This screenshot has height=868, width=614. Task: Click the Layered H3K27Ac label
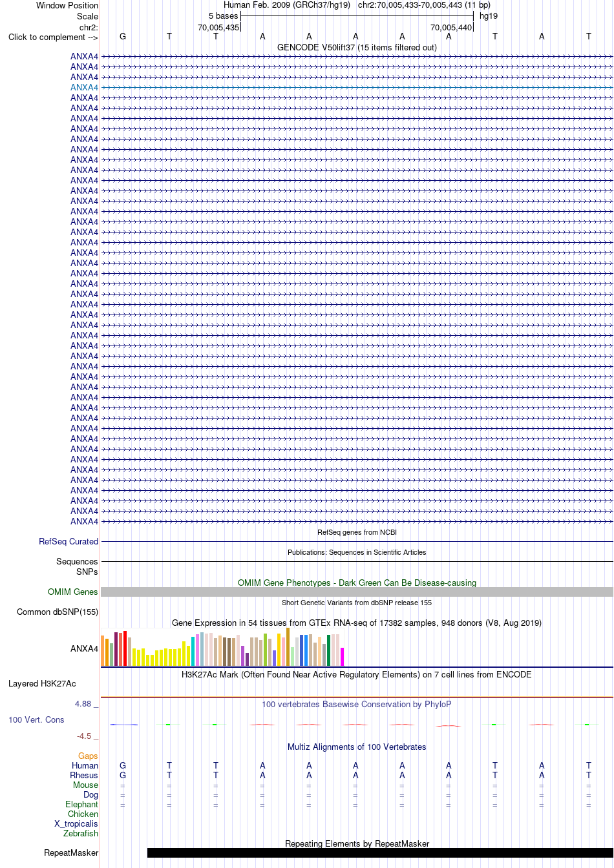click(x=42, y=683)
